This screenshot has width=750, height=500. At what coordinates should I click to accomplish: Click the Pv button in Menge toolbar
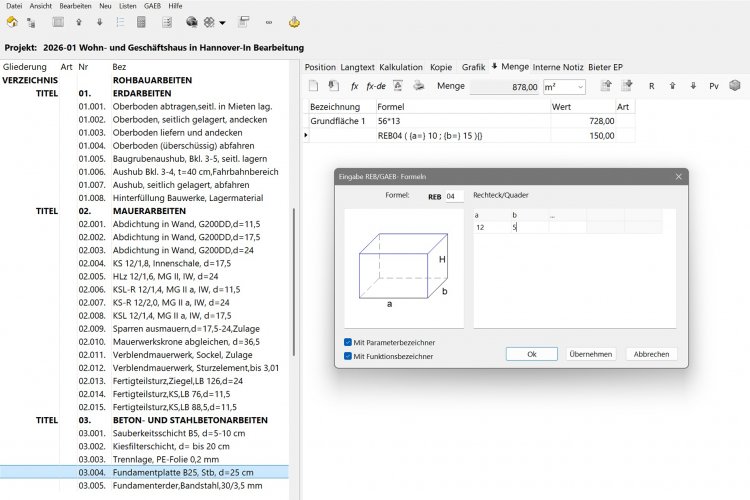(x=714, y=86)
